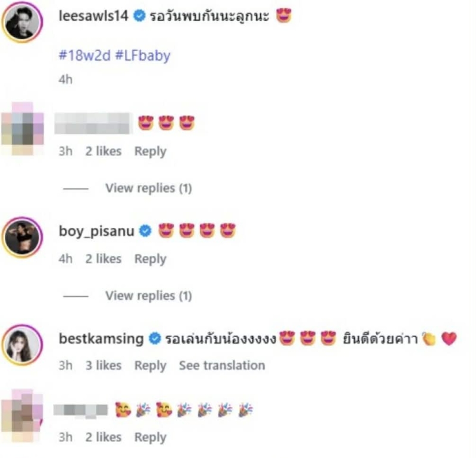Open the leesawls14 username link

coord(93,16)
